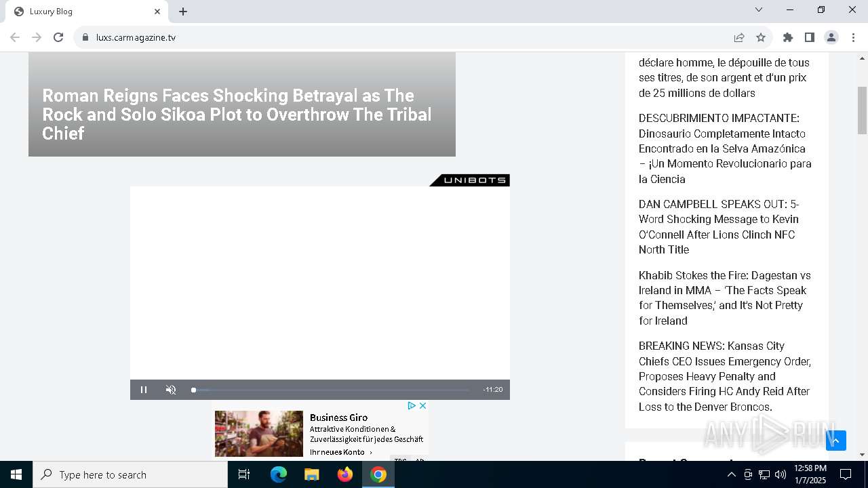Go back to the previous page

pos(15,37)
